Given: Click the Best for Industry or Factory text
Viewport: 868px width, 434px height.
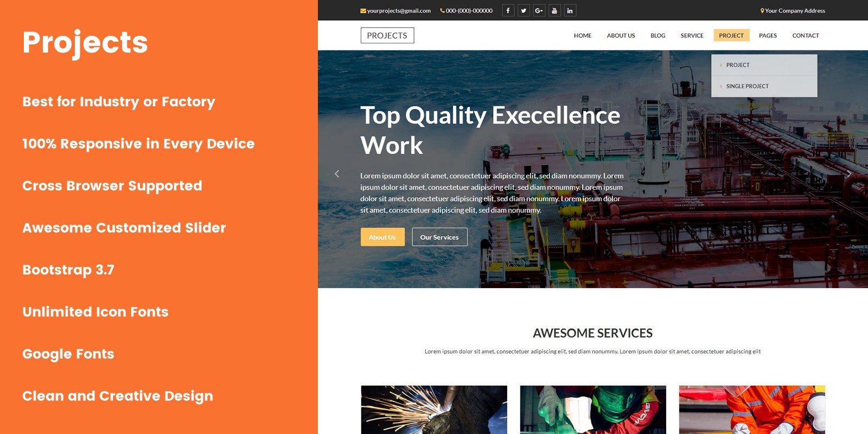Looking at the screenshot, I should pos(119,102).
